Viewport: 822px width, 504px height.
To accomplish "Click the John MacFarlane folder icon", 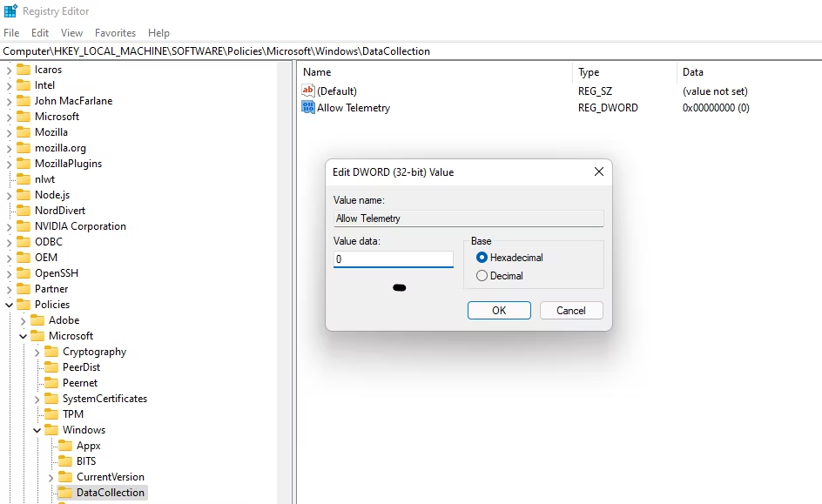I will tap(24, 101).
